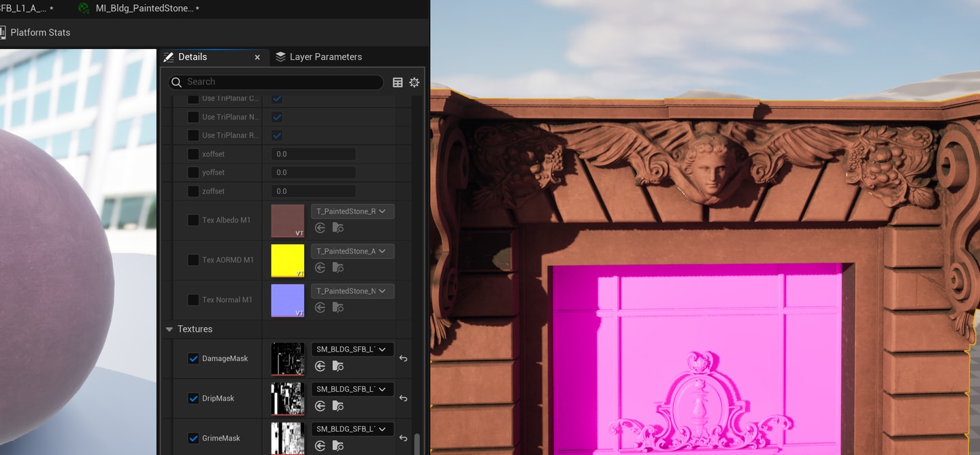The width and height of the screenshot is (980, 455).
Task: Use selected asset for DripMask
Action: pyautogui.click(x=320, y=406)
